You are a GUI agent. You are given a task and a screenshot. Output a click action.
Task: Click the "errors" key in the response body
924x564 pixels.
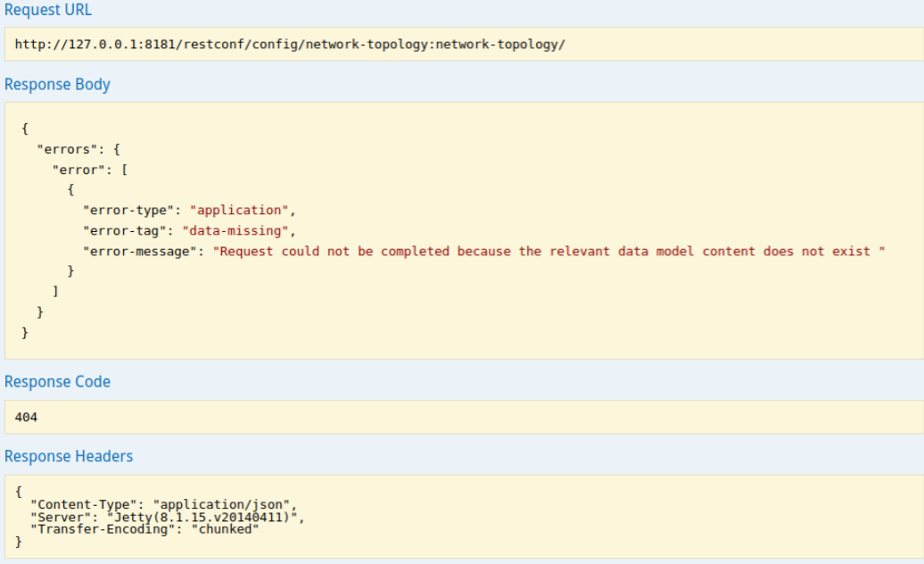click(63, 149)
